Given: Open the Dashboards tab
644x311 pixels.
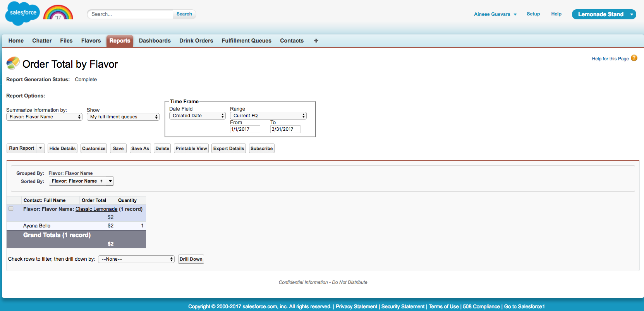Looking at the screenshot, I should [x=155, y=41].
